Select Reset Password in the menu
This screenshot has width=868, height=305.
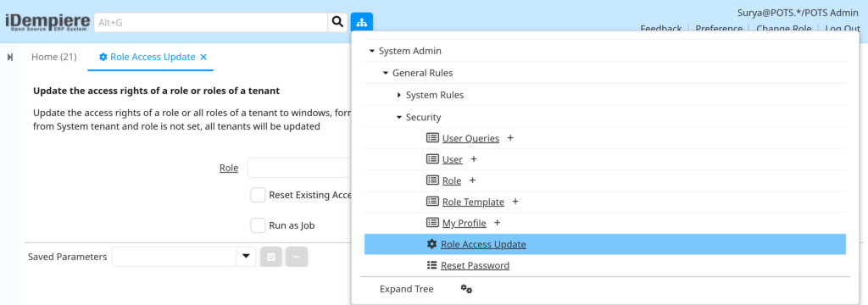click(x=475, y=265)
